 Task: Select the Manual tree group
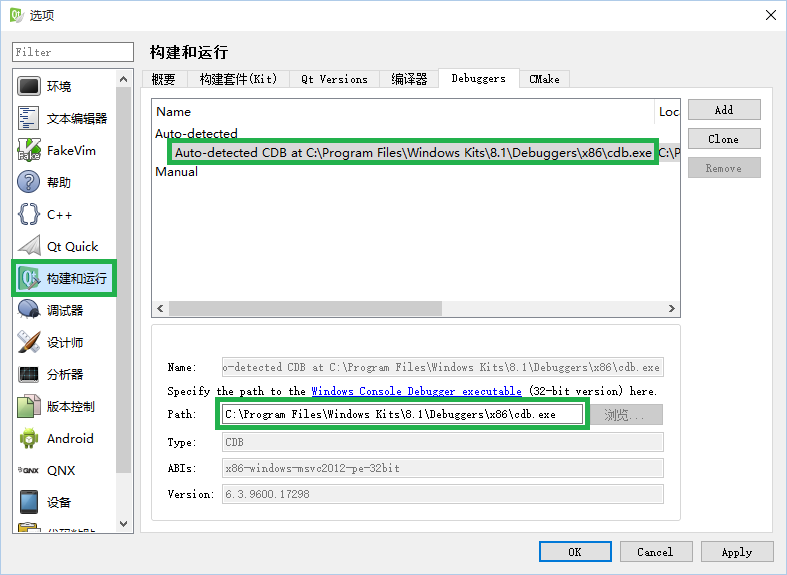[x=177, y=172]
